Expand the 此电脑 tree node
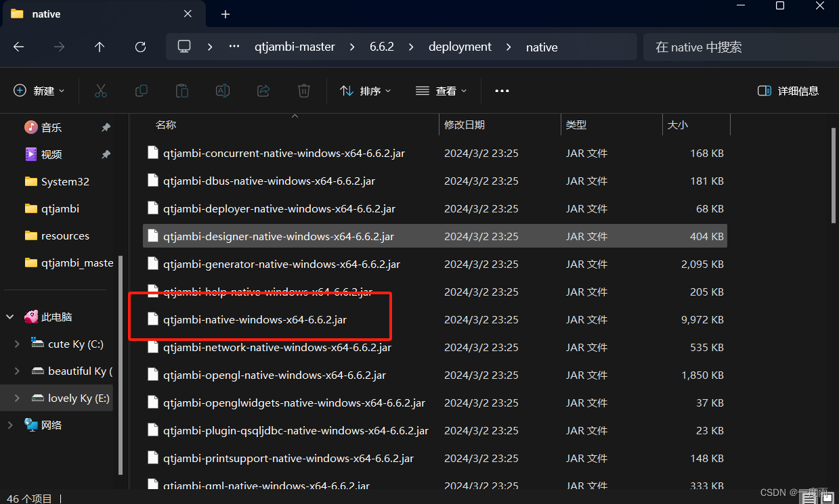 9,316
